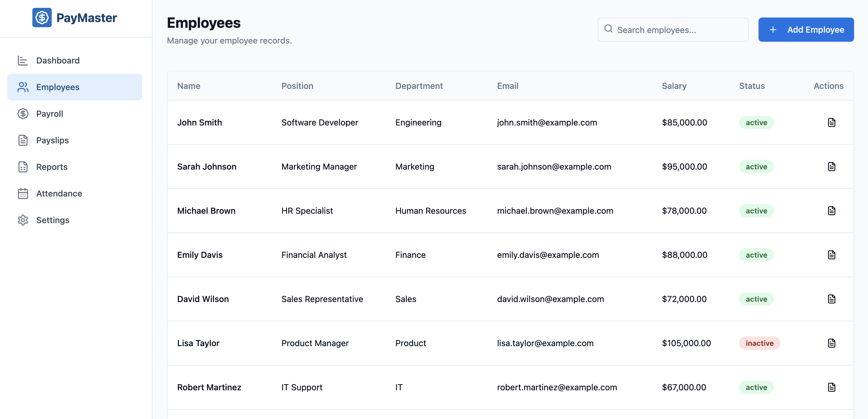Image resolution: width=868 pixels, height=419 pixels.
Task: Click Lisa Taylor's inactive status badge
Action: 759,343
